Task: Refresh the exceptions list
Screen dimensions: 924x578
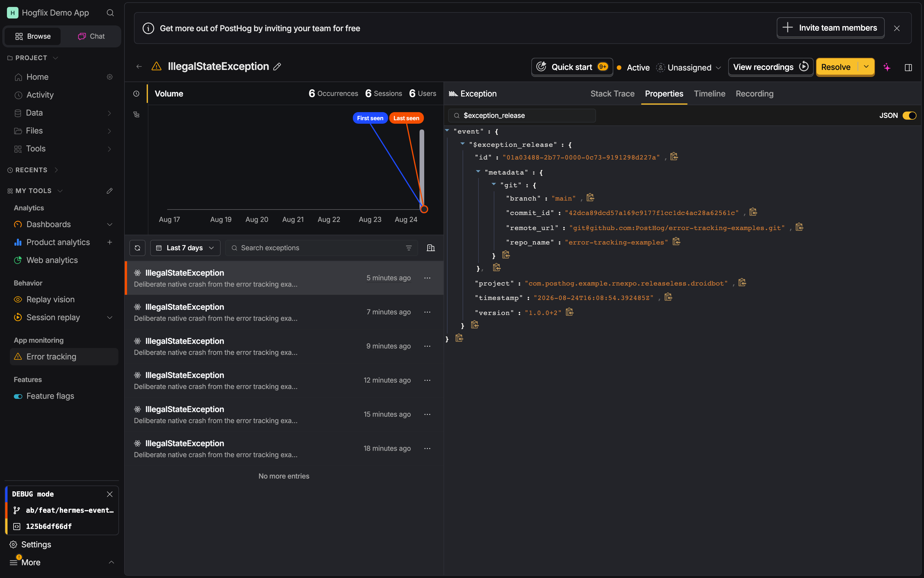Action: click(x=137, y=248)
